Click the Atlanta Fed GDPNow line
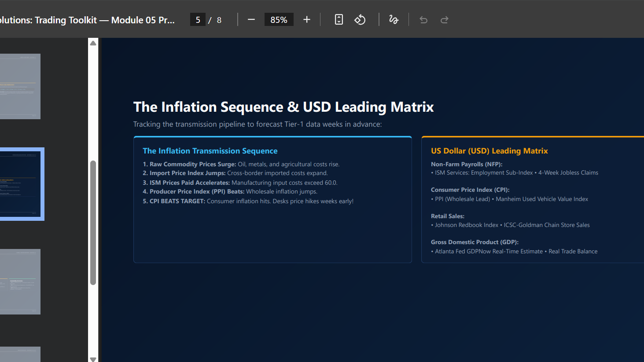 514,251
